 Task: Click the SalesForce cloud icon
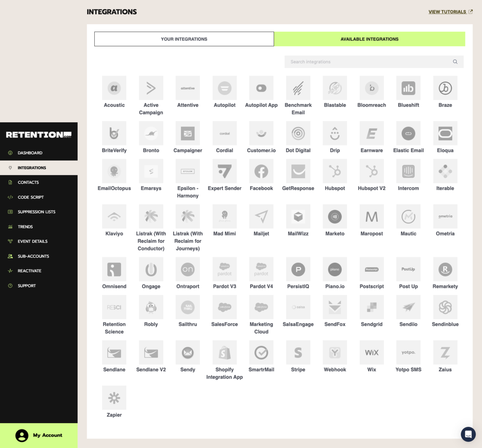point(225,307)
